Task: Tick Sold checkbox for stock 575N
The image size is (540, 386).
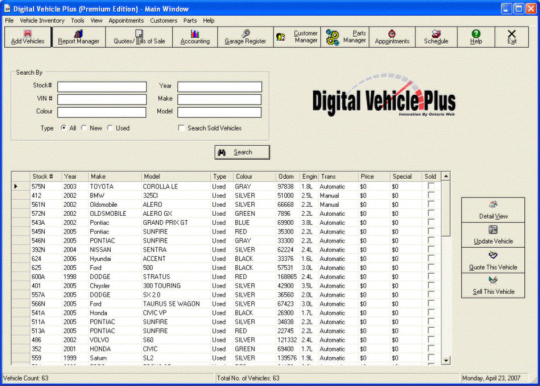Action: click(430, 186)
